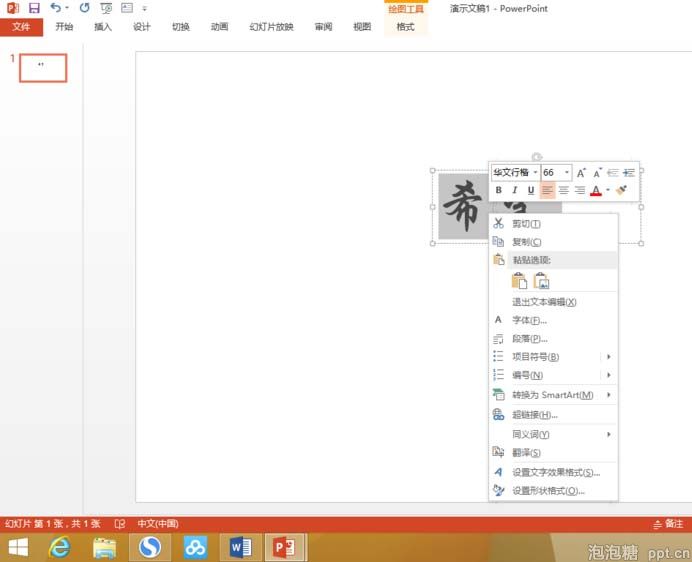Open the undo history dropdown arrow
This screenshot has width=692, height=562.
[x=67, y=8]
